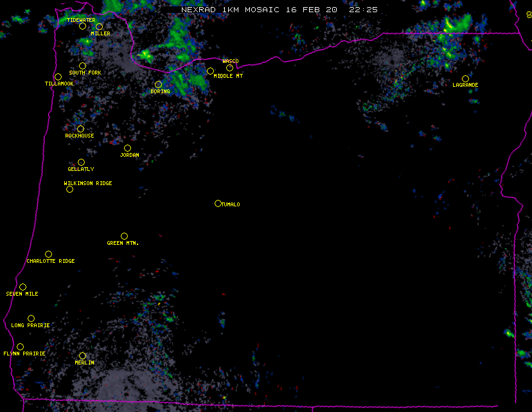Select the Wilkinson Ridge station circle
Viewport: 532px width, 412px height.
(x=69, y=189)
